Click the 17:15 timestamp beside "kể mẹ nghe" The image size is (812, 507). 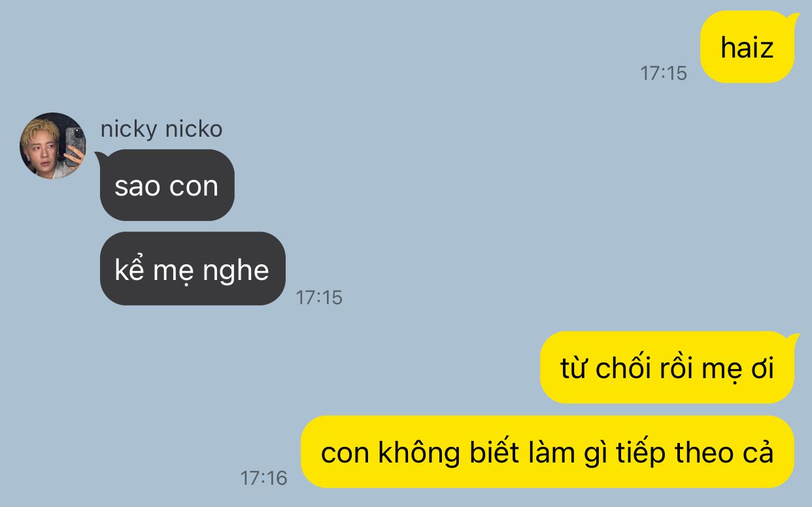(319, 298)
